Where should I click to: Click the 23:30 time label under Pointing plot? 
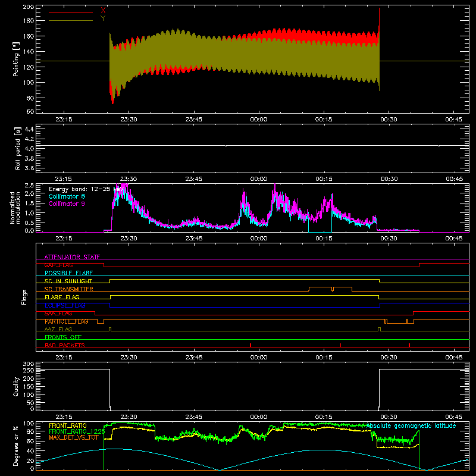[129, 120]
